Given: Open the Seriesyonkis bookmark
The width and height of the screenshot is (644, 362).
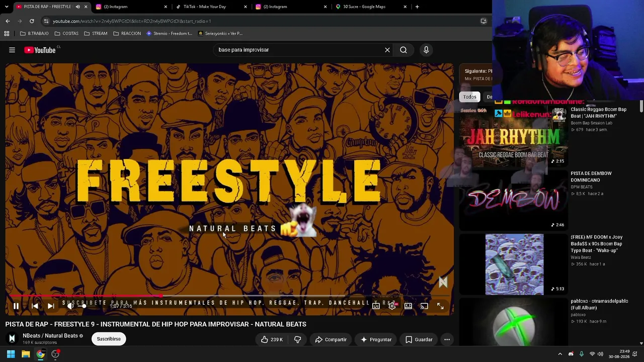Looking at the screenshot, I should pyautogui.click(x=220, y=34).
